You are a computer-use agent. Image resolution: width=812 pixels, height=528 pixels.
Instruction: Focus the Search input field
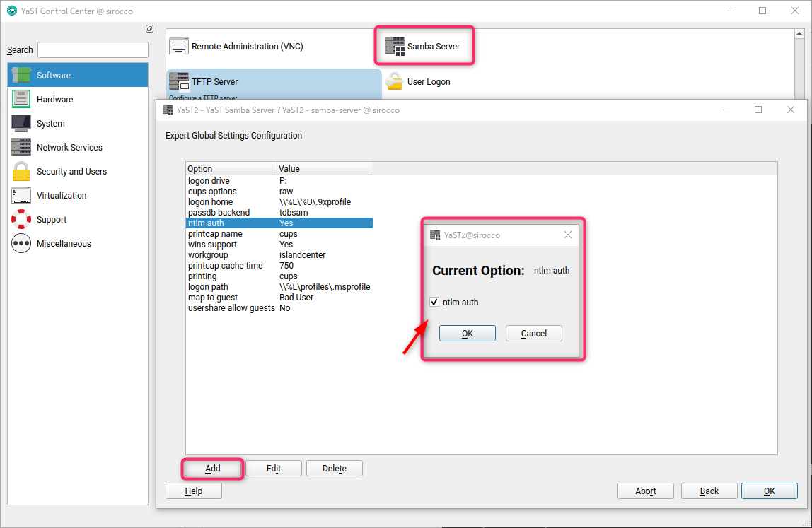(93, 49)
